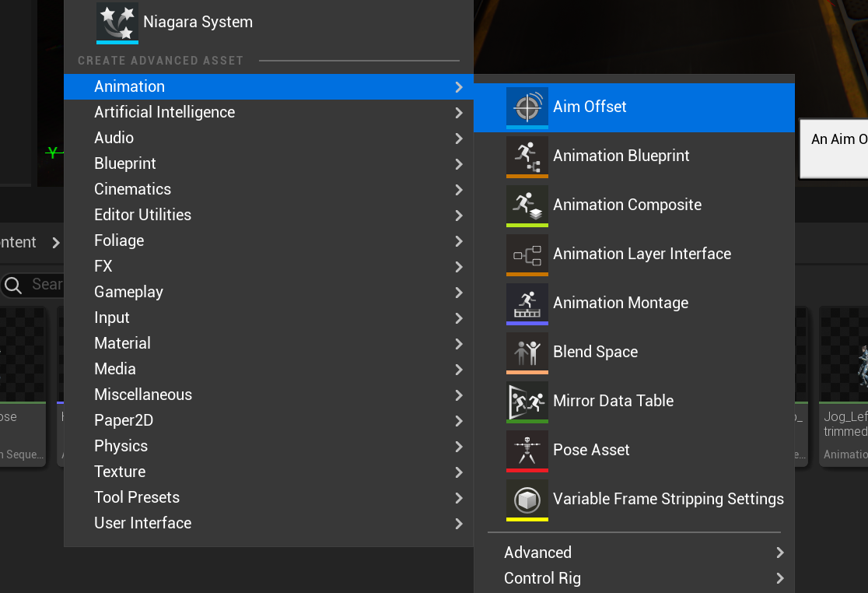868x593 pixels.
Task: Pick Animation Layer Interface
Action: pyautogui.click(x=634, y=254)
